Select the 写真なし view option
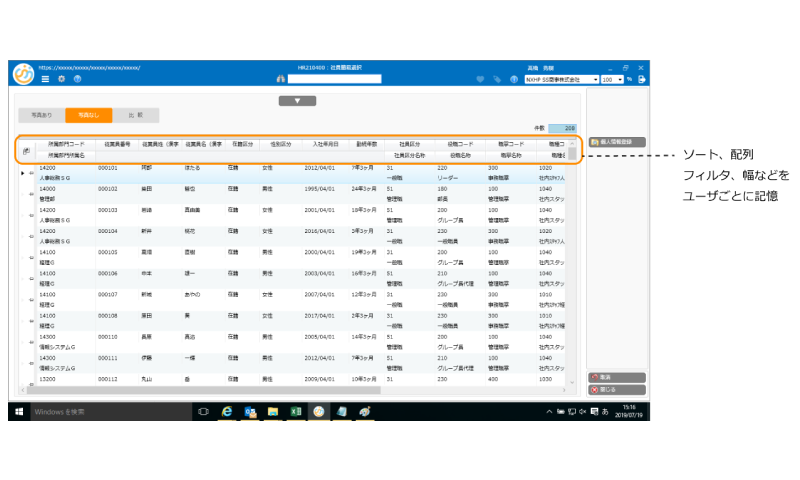Screen dimensions: 800x480 88,115
